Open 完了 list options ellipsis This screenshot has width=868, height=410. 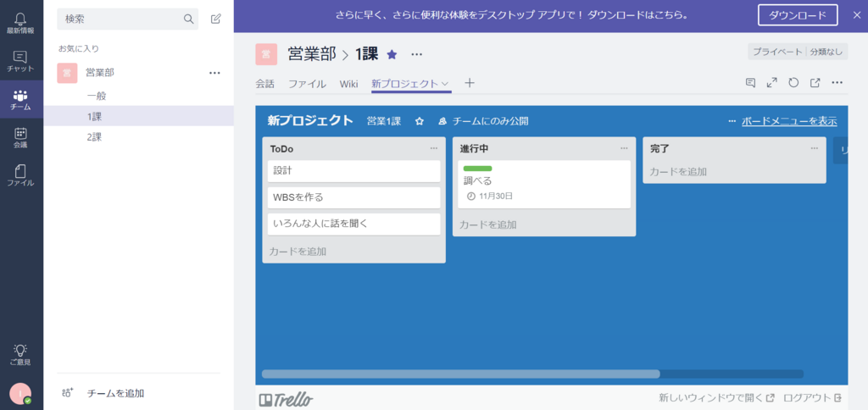click(x=815, y=148)
